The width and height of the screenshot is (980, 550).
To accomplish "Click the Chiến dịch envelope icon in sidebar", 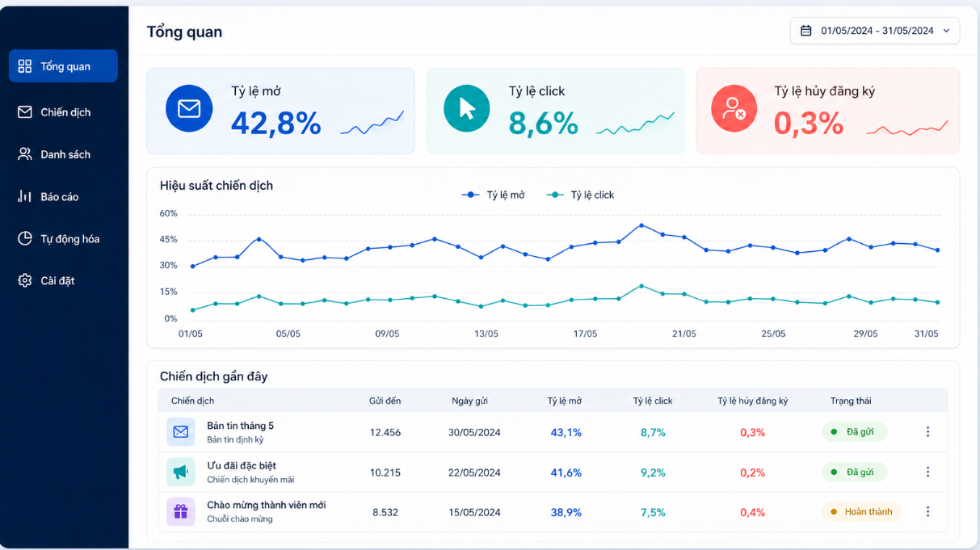I will pyautogui.click(x=25, y=112).
